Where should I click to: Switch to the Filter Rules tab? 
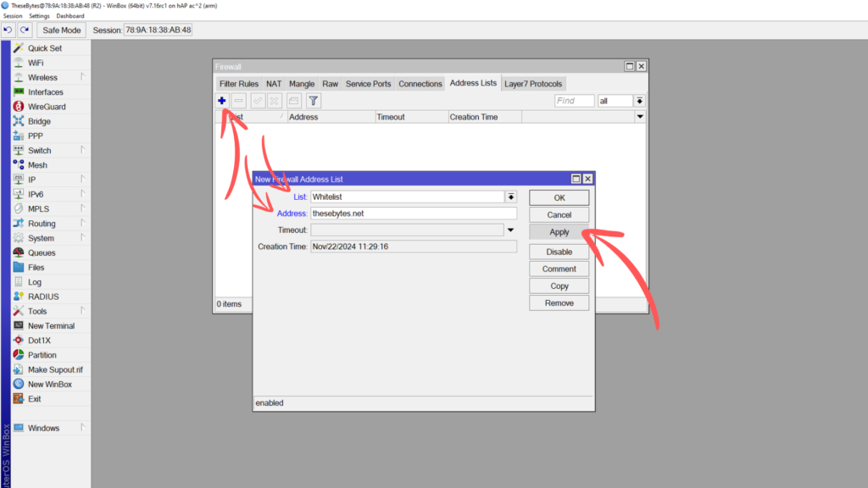click(238, 84)
